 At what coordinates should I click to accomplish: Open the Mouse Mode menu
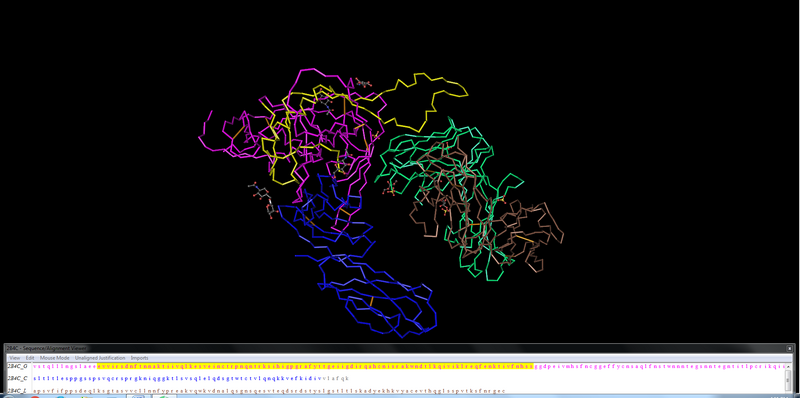tap(55, 358)
